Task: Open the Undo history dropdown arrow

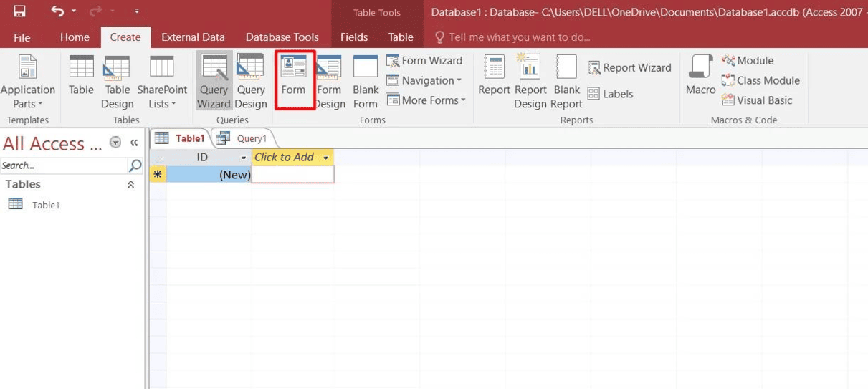Action: click(74, 11)
